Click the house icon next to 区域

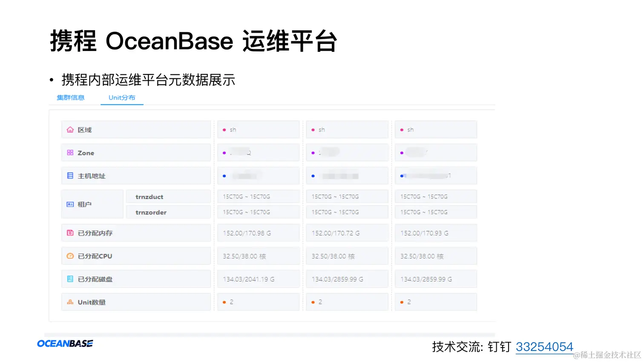[70, 130]
